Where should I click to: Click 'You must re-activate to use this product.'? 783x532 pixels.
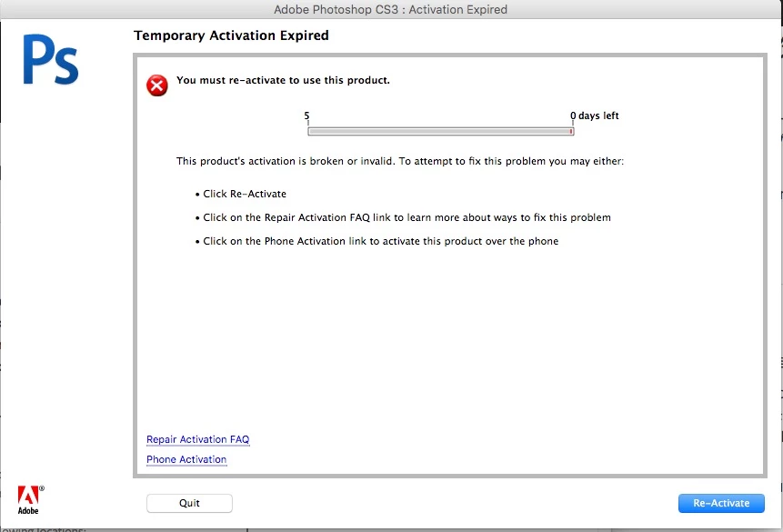click(x=283, y=80)
